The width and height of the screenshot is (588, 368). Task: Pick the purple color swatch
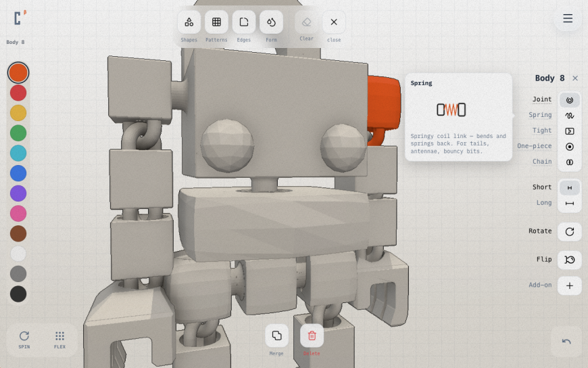tap(18, 193)
